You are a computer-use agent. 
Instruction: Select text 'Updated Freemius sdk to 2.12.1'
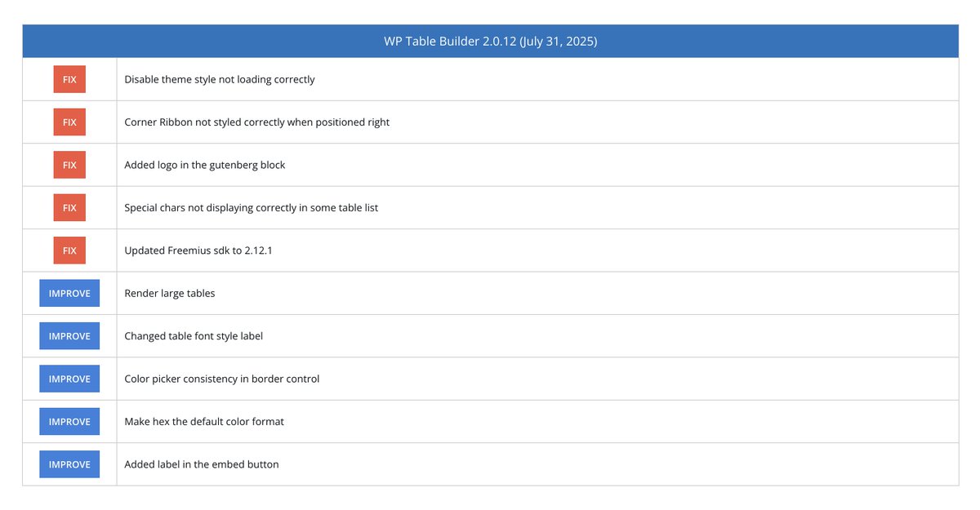point(198,251)
